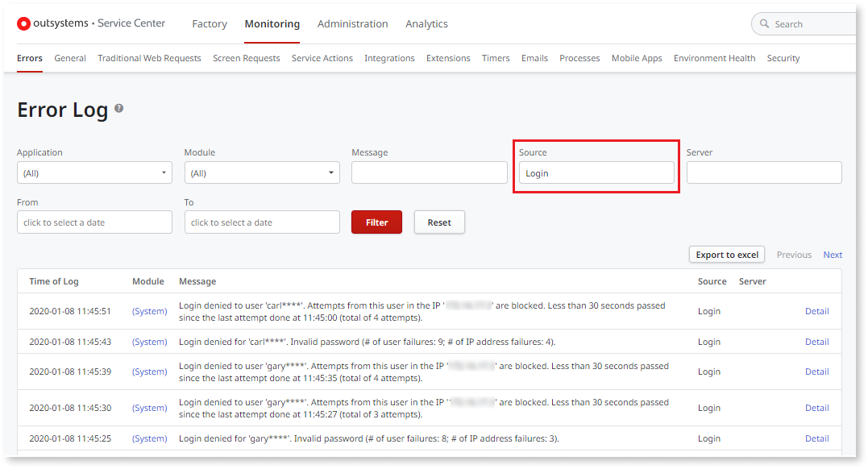This screenshot has width=868, height=469.
Task: Open (System) module link for 11:45:51 row
Action: point(149,311)
